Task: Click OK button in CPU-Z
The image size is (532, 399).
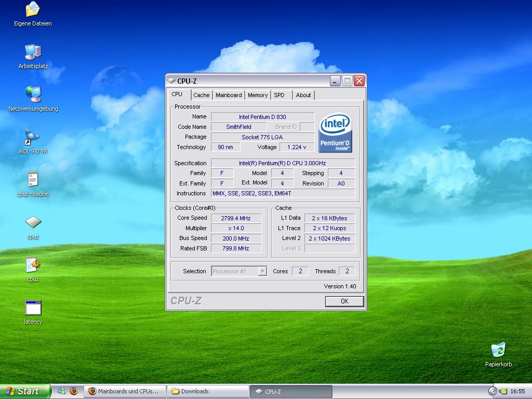Action: tap(344, 301)
